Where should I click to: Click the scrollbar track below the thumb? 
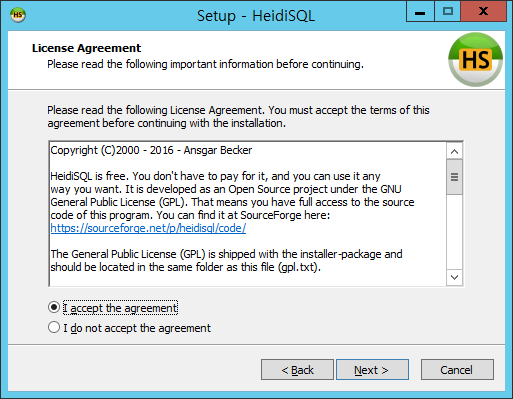pos(454,232)
